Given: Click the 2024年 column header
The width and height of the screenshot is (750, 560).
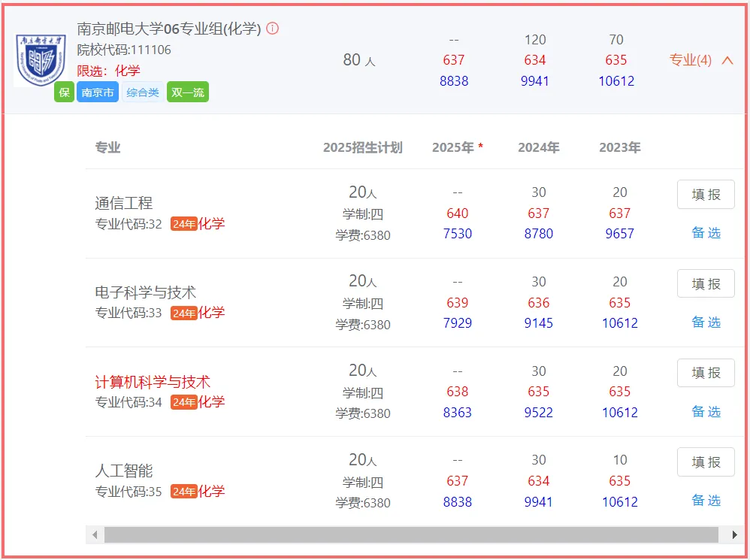Looking at the screenshot, I should pyautogui.click(x=539, y=147).
